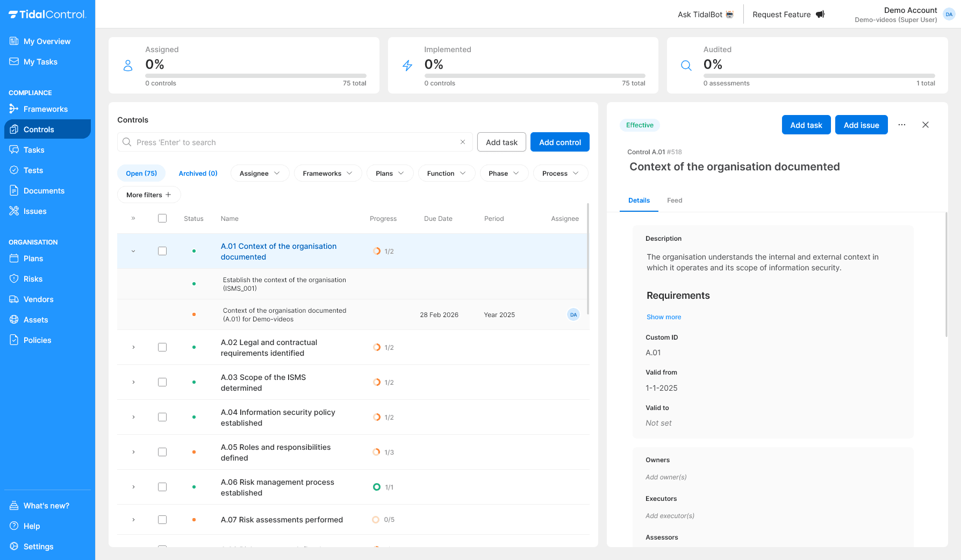Open the My Overview page

(47, 41)
